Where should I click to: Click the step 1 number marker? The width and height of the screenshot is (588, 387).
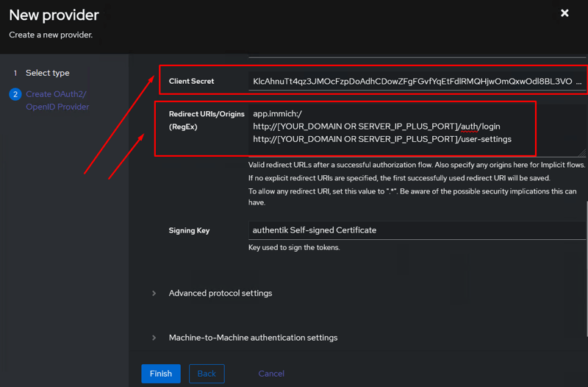tap(15, 73)
